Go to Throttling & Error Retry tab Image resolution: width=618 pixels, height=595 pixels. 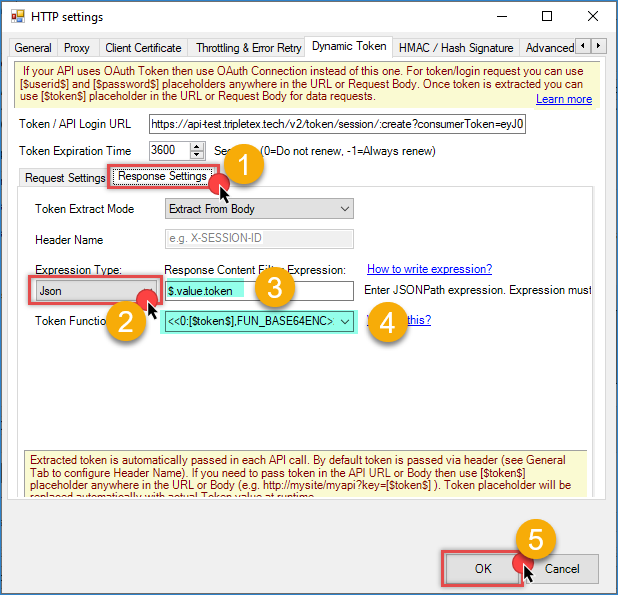[246, 48]
